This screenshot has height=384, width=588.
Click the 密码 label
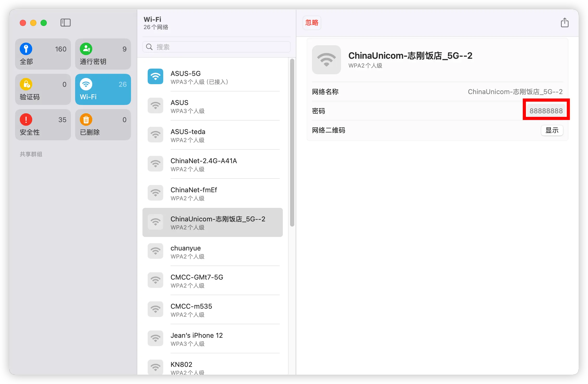318,111
